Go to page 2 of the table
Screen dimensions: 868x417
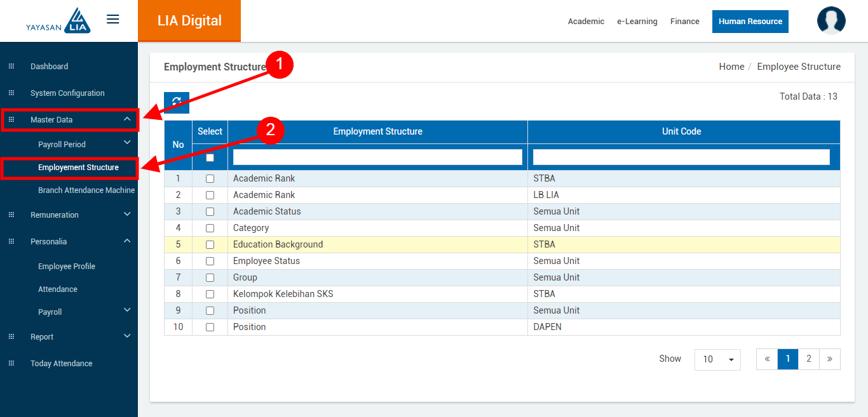pyautogui.click(x=808, y=359)
